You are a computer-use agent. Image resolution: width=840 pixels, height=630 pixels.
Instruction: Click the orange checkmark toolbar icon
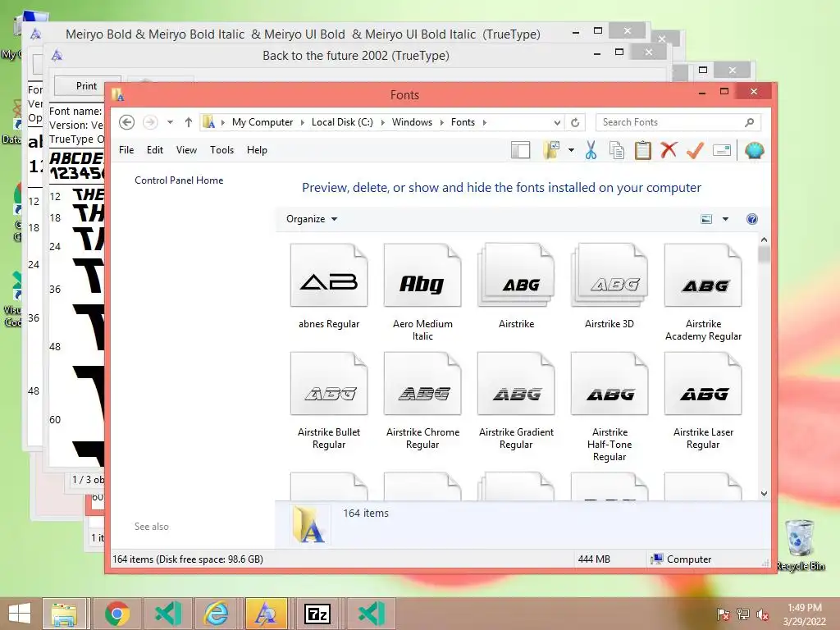coord(695,150)
